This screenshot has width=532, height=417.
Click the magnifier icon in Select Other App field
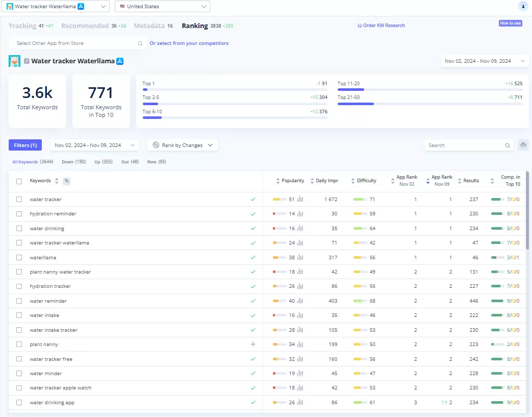[x=140, y=43]
